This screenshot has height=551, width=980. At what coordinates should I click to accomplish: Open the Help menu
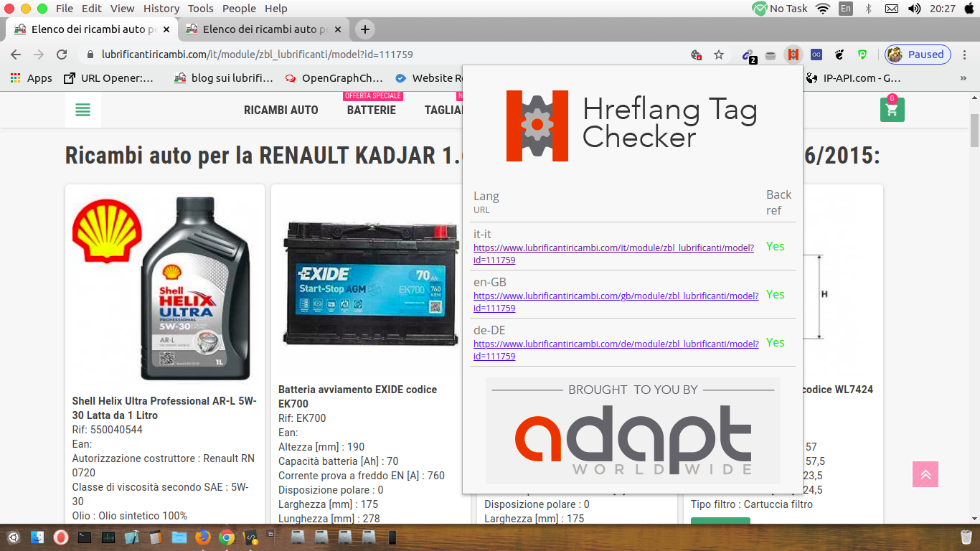(276, 9)
